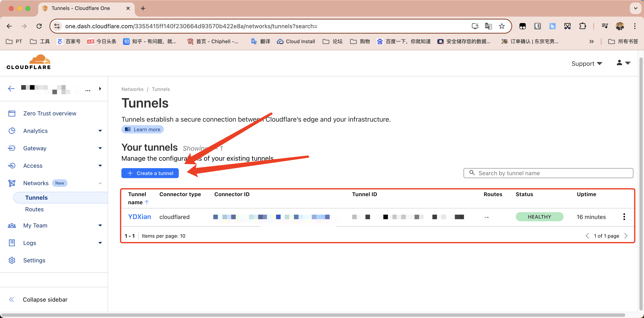644x318 pixels.
Task: Click the browser address bar URL
Action: (191, 26)
